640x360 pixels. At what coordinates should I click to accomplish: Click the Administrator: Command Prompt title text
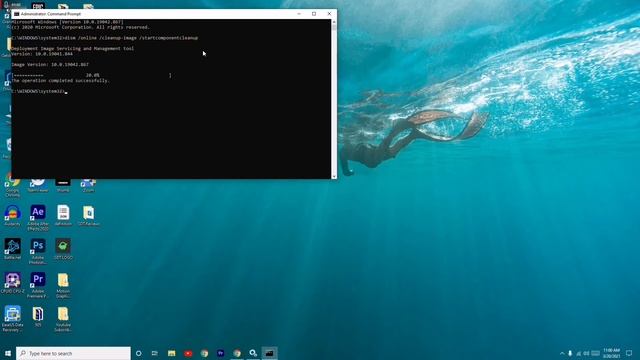pos(51,14)
